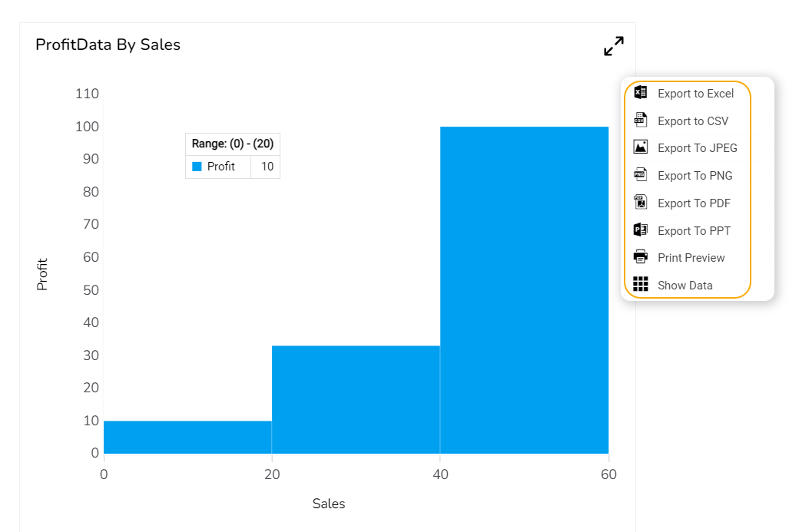Select Export To JPEG text label

coord(697,148)
